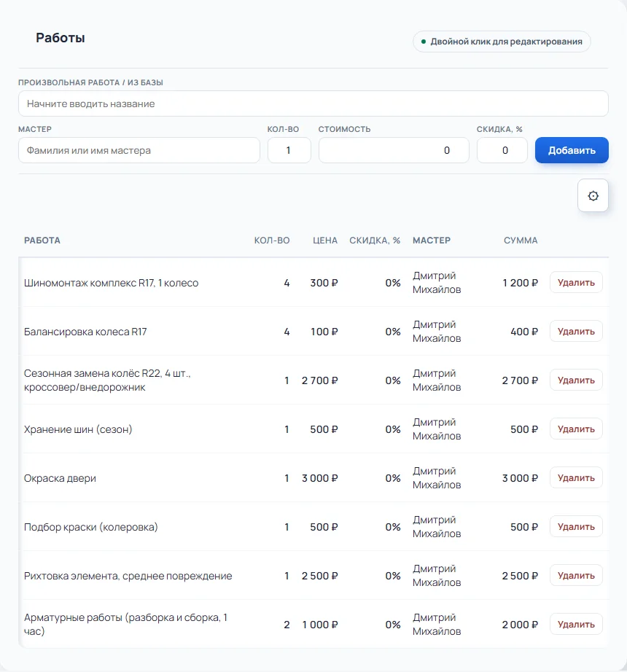Click price 300 ₽ in Шиномонтаж row
Image resolution: width=627 pixels, height=672 pixels.
click(324, 283)
